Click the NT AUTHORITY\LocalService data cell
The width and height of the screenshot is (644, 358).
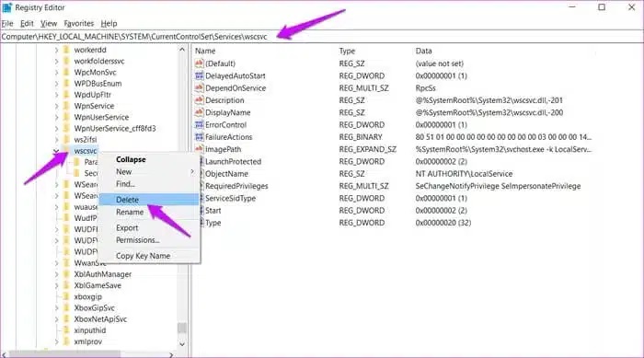[x=464, y=174]
